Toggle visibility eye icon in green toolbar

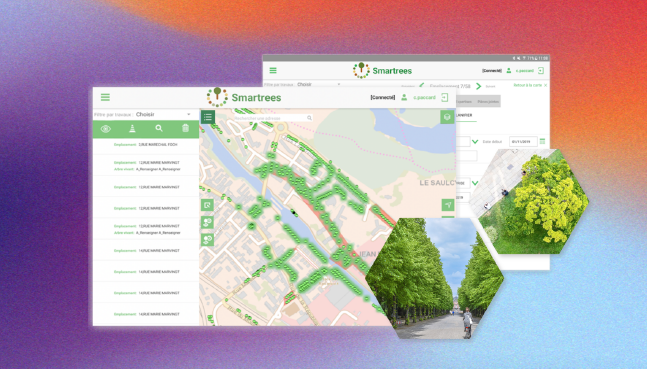pos(106,129)
